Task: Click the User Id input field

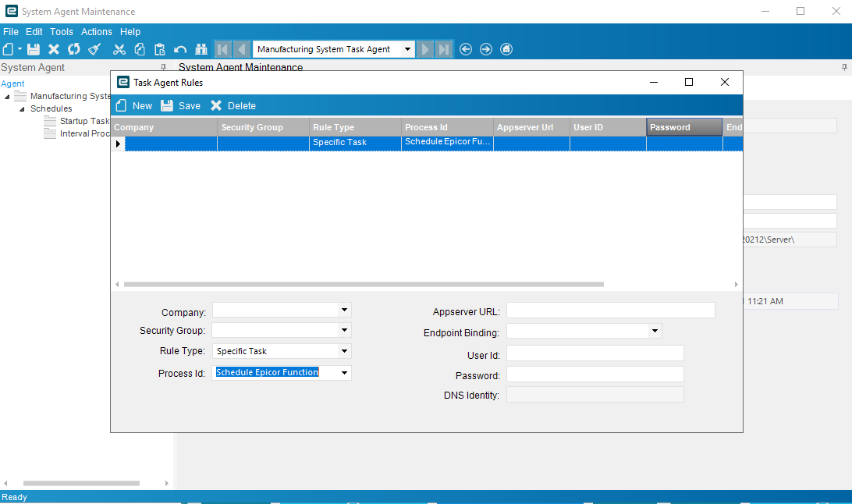Action: [x=595, y=353]
